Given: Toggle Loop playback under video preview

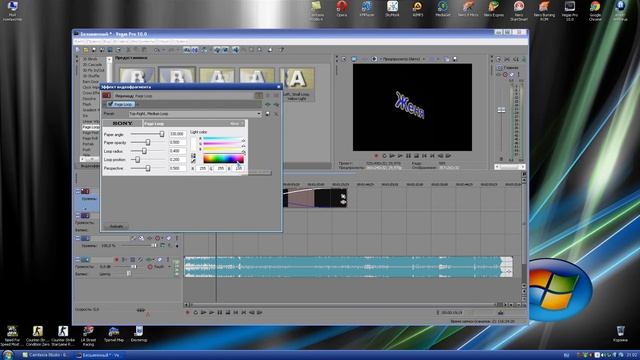Looking at the screenshot, I should click(384, 156).
